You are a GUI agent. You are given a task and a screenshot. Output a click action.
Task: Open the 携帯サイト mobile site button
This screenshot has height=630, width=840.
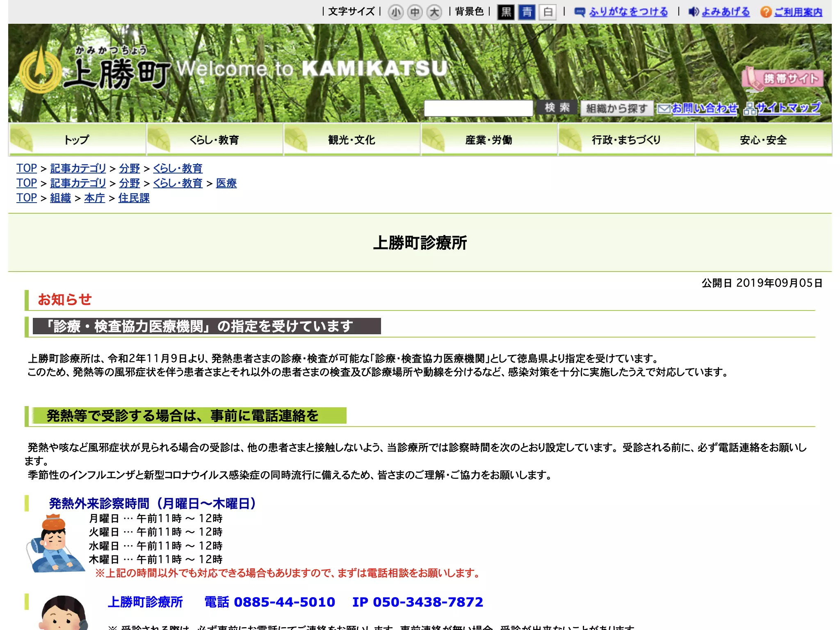click(x=782, y=78)
